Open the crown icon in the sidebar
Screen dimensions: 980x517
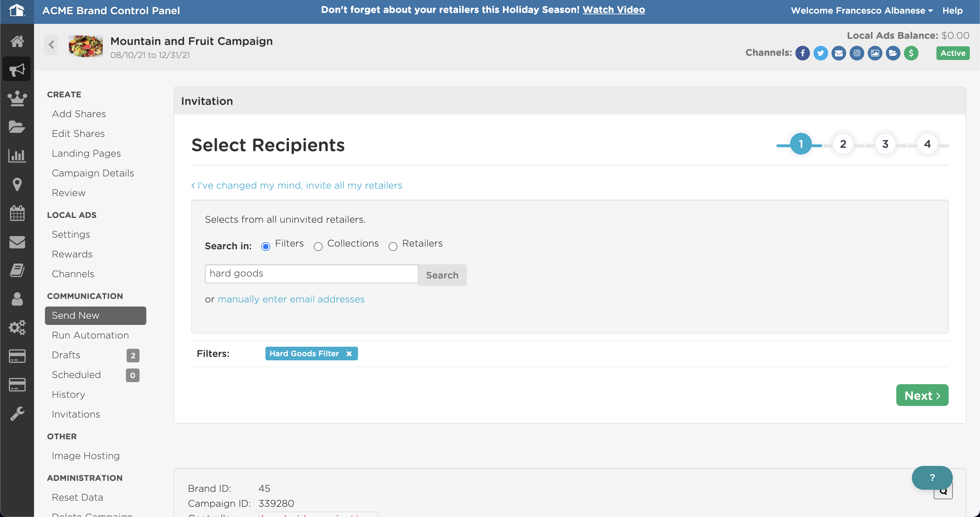(x=17, y=98)
